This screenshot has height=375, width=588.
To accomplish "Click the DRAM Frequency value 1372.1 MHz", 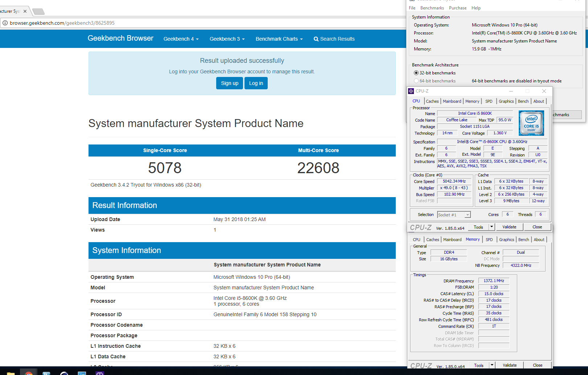I will click(x=494, y=281).
